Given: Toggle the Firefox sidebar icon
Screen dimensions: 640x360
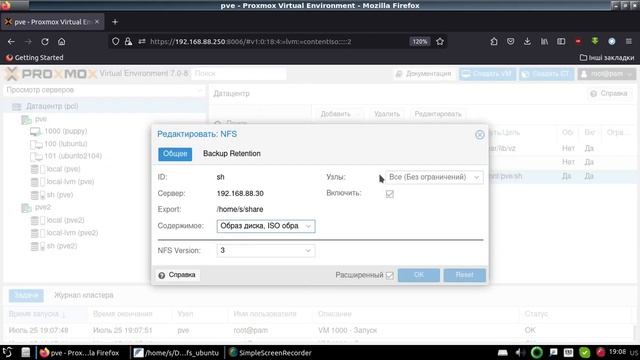Looking at the screenshot, I should click(561, 41).
